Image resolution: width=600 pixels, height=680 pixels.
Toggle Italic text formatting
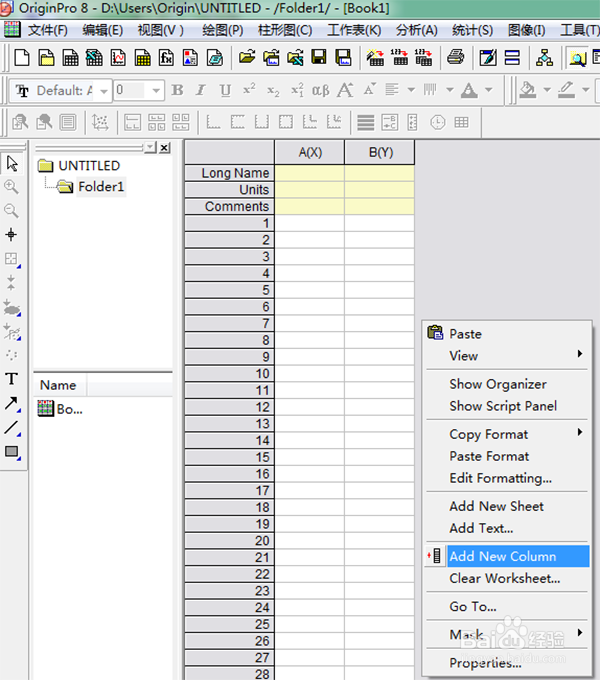(x=200, y=90)
